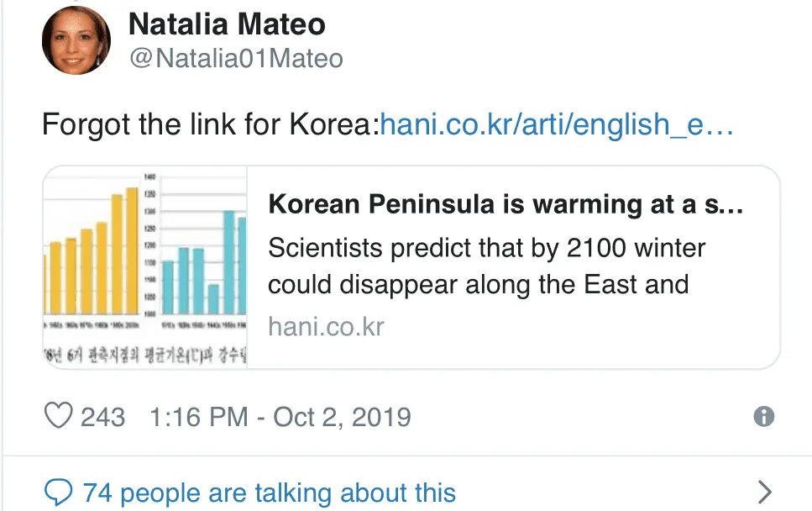This screenshot has width=812, height=511.
Task: Follow the hani.co.kr/arti/english_e… link
Action: click(x=558, y=126)
